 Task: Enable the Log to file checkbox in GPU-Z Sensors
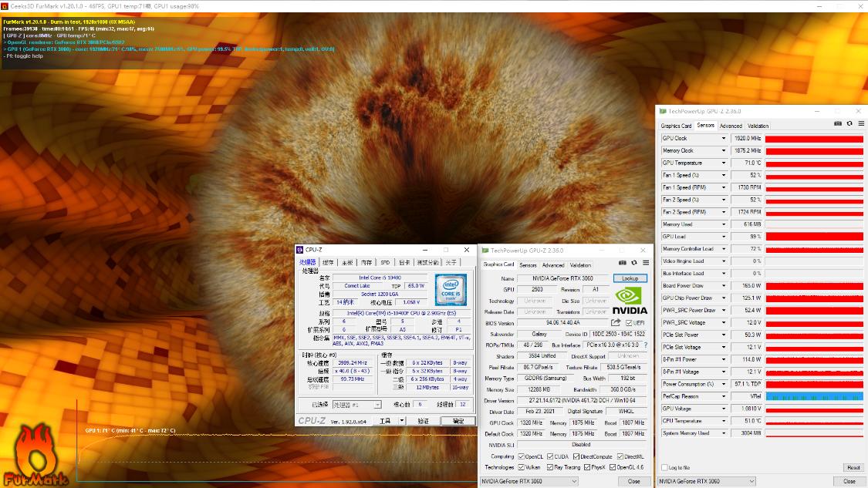tap(664, 467)
